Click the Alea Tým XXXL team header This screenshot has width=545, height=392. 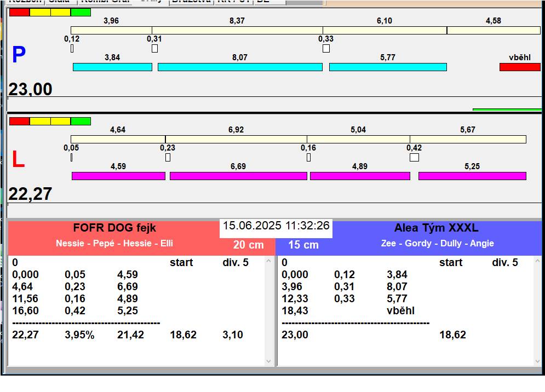click(436, 228)
